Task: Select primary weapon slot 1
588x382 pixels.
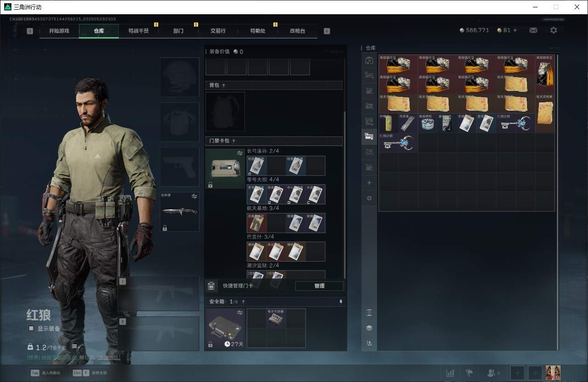Action: pos(159,294)
